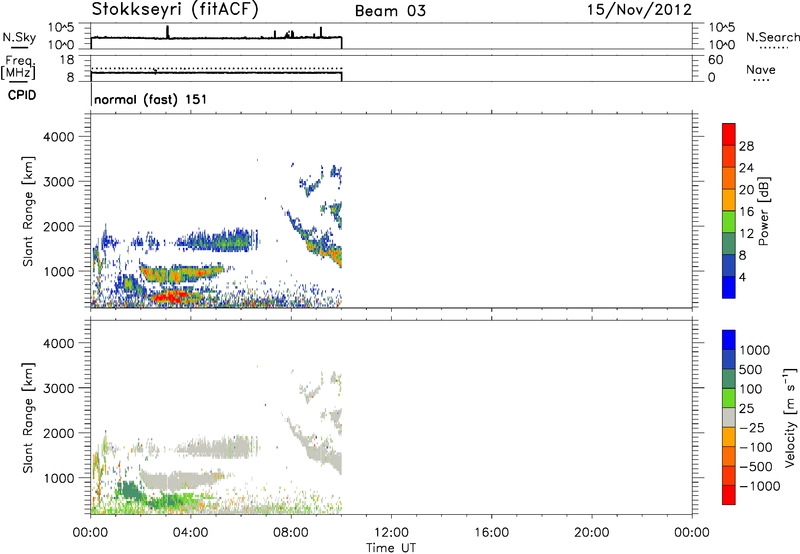Click the text normal (fast) 151
This screenshot has width=800, height=554.
tap(151, 99)
